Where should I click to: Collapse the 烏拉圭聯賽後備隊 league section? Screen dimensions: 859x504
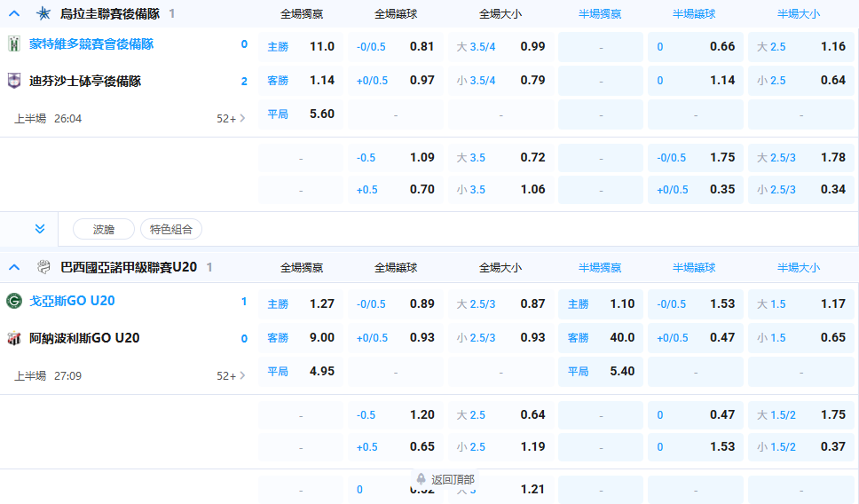[14, 13]
